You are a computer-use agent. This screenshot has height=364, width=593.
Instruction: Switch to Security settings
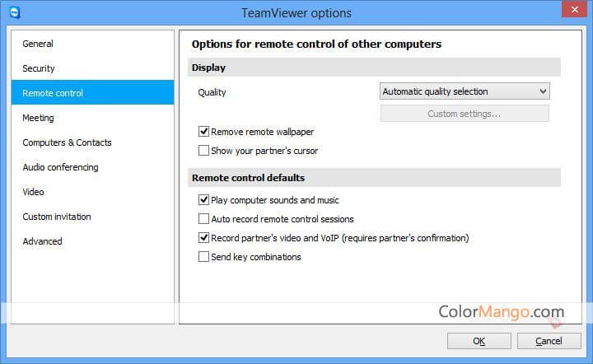39,68
